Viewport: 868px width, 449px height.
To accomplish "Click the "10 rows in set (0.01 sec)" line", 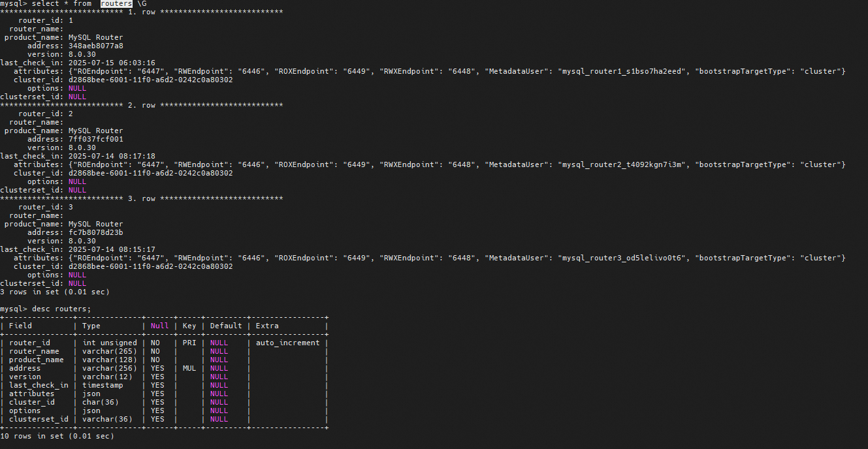I will (57, 436).
